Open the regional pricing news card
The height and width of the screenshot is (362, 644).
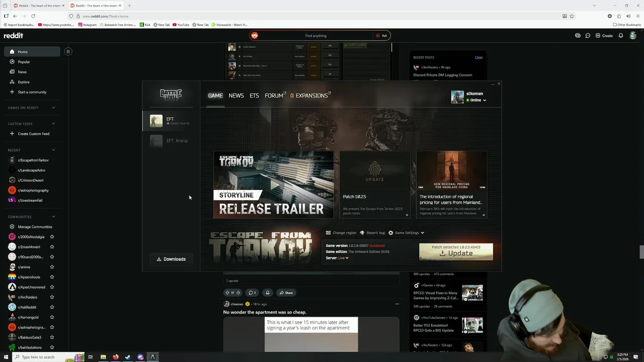click(451, 185)
